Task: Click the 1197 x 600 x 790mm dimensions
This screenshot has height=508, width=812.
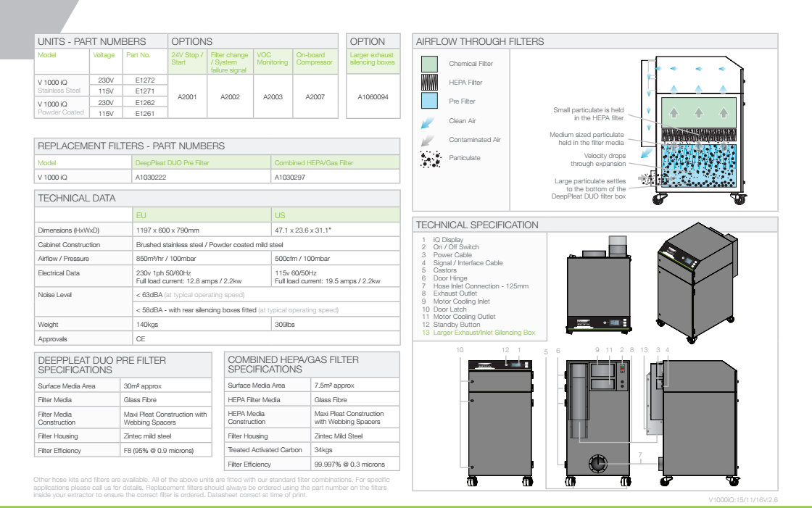Action: point(167,230)
